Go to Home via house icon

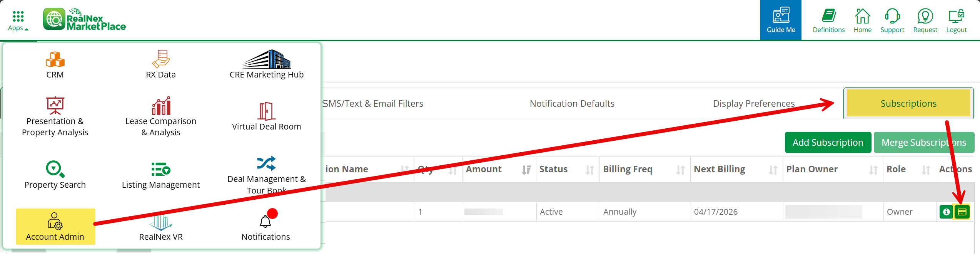click(x=862, y=21)
